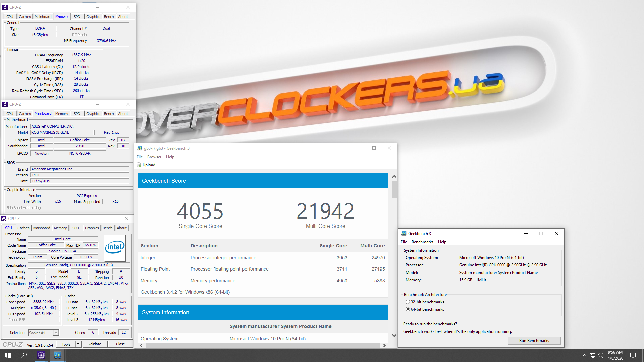Switch to SPD tab in top CPU-Z window
This screenshot has height=362, width=644.
77,17
